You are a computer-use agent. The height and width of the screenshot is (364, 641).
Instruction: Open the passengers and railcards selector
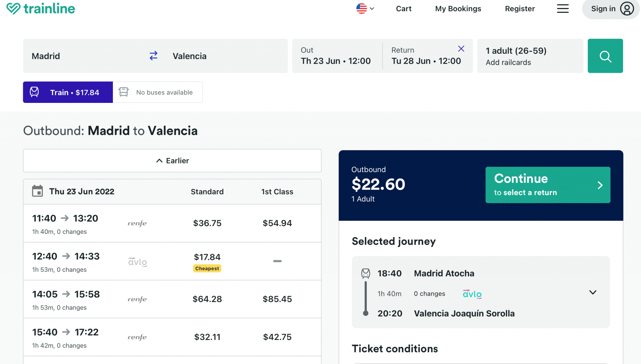530,56
